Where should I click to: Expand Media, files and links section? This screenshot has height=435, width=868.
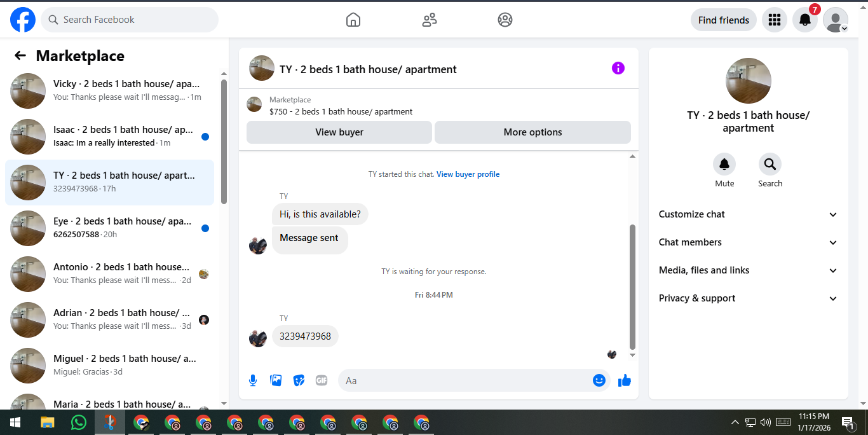[x=749, y=270]
